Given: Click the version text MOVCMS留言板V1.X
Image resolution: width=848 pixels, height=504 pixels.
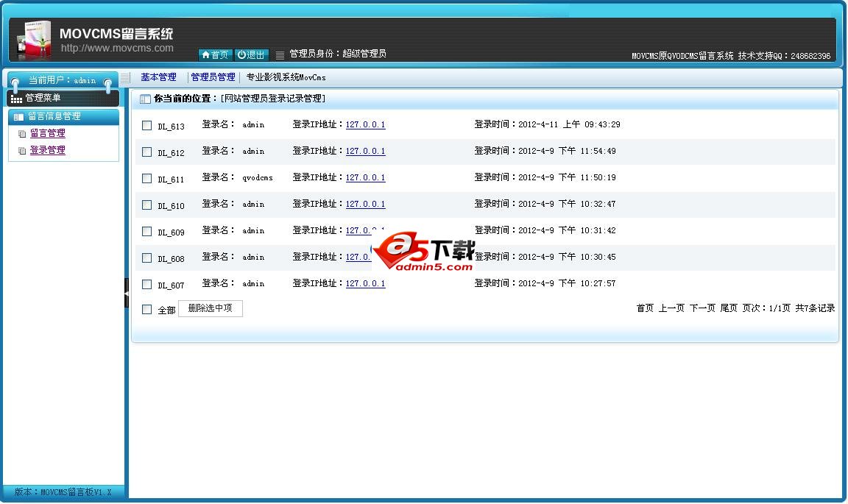Looking at the screenshot, I should pyautogui.click(x=77, y=493).
